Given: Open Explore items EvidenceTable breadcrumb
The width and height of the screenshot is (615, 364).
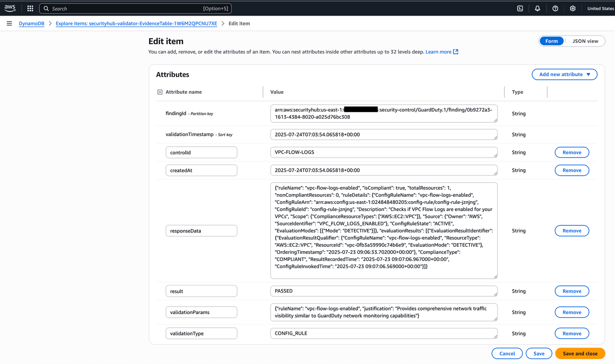Looking at the screenshot, I should [x=136, y=23].
